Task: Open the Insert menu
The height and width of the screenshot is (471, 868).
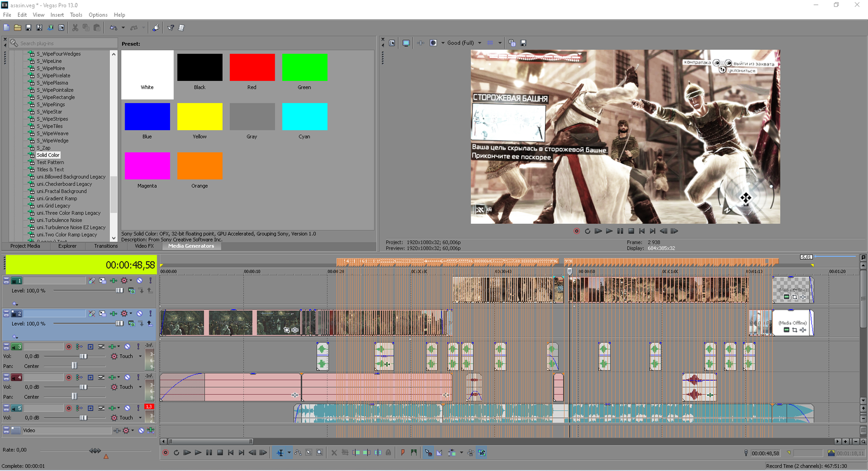Action: pos(57,15)
